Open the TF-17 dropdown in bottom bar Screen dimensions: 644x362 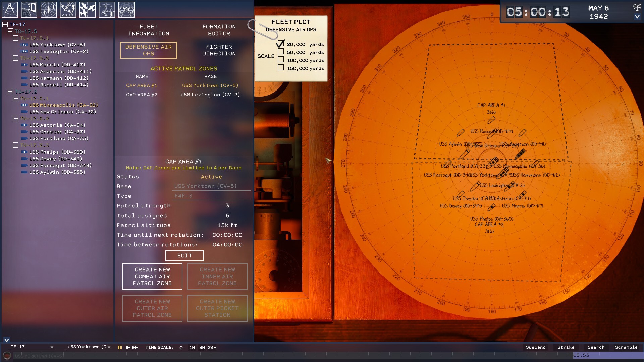point(32,347)
